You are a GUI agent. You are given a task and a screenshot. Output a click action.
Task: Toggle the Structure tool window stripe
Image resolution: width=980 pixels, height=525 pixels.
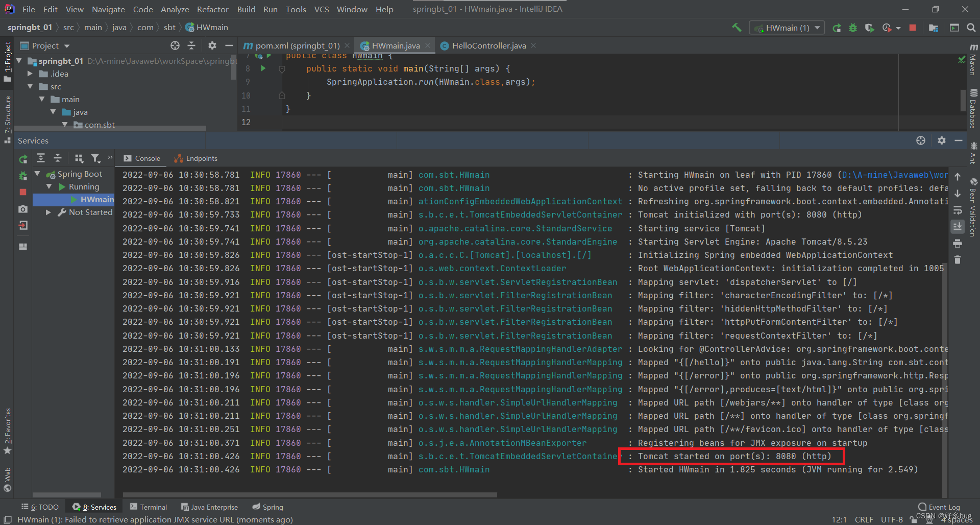point(7,119)
